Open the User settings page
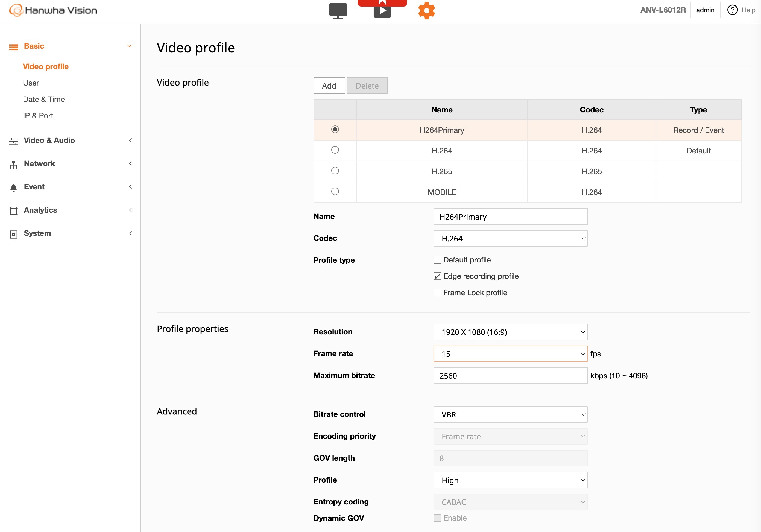Image resolution: width=761 pixels, height=532 pixels. (x=31, y=83)
